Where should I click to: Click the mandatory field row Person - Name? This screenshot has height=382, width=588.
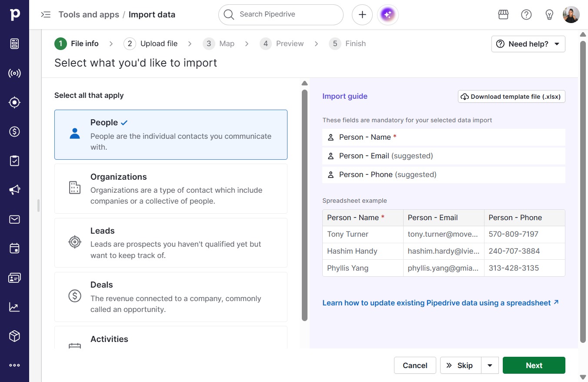[x=444, y=137]
